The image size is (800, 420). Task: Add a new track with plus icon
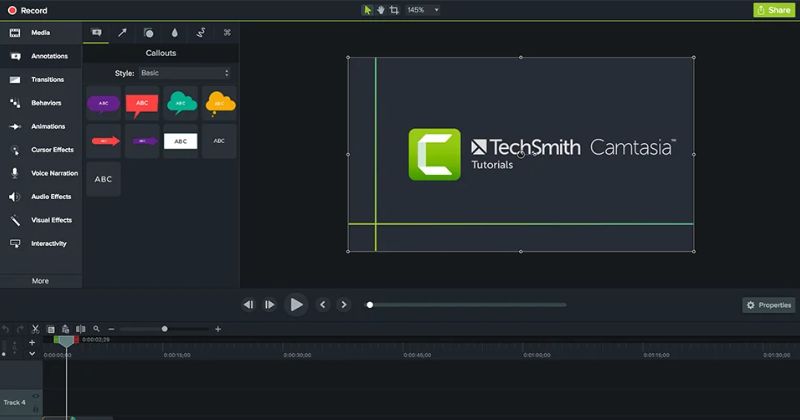(x=32, y=342)
